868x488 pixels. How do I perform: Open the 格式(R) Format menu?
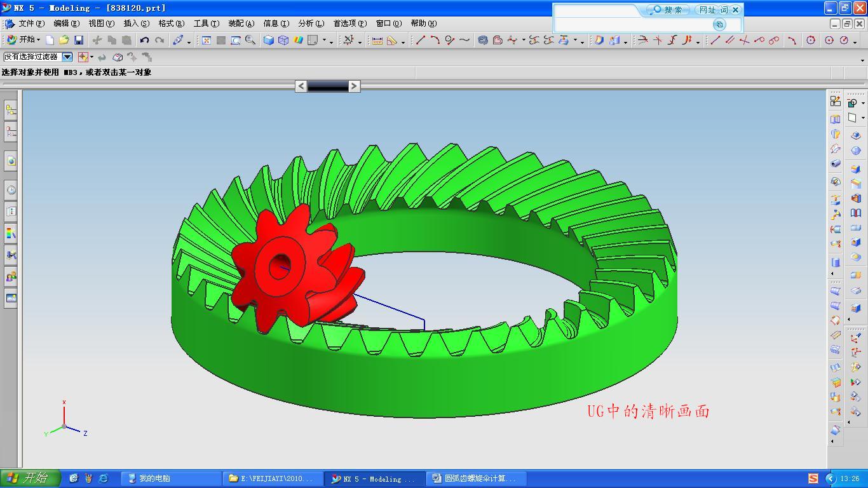[171, 24]
